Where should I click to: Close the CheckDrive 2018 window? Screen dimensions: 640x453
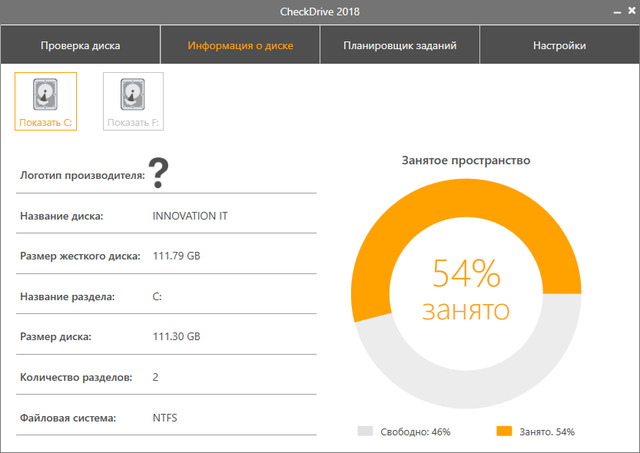point(629,12)
